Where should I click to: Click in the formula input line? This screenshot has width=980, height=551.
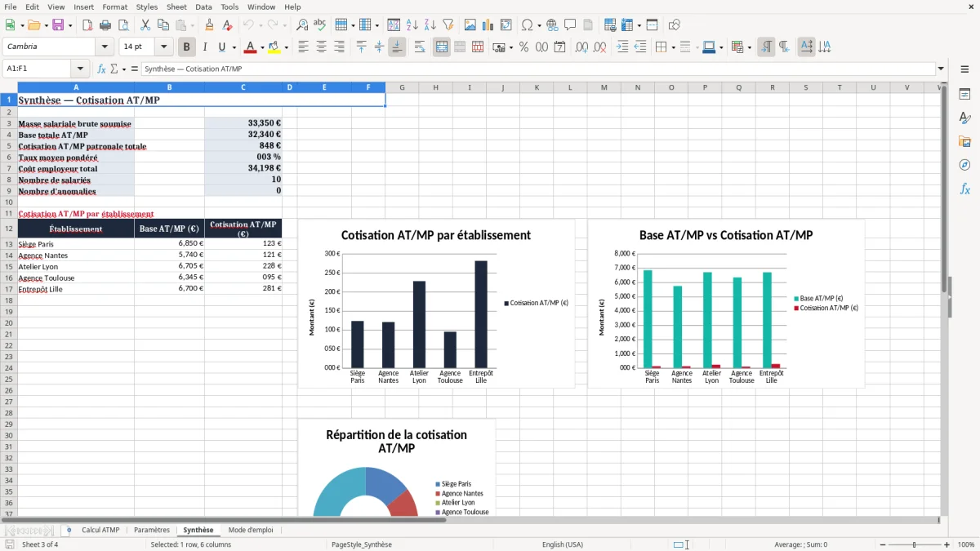(537, 69)
